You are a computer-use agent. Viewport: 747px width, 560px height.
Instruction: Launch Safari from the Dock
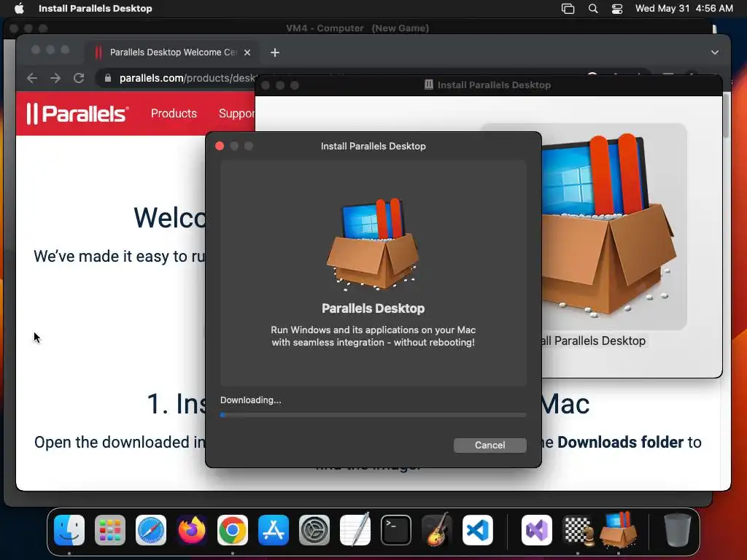coord(151,530)
